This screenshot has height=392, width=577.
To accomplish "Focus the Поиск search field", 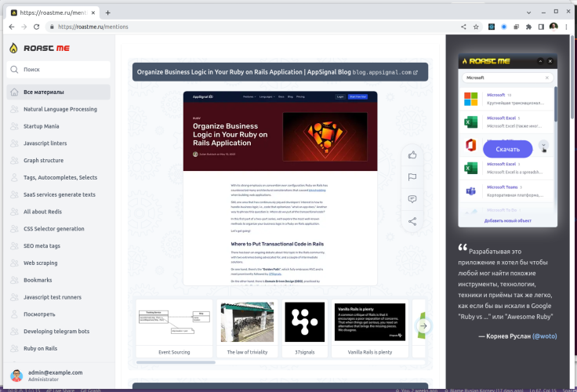I will (59, 69).
